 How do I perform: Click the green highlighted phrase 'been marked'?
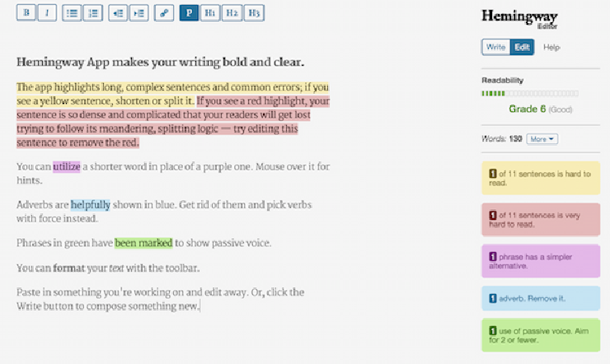tap(143, 243)
